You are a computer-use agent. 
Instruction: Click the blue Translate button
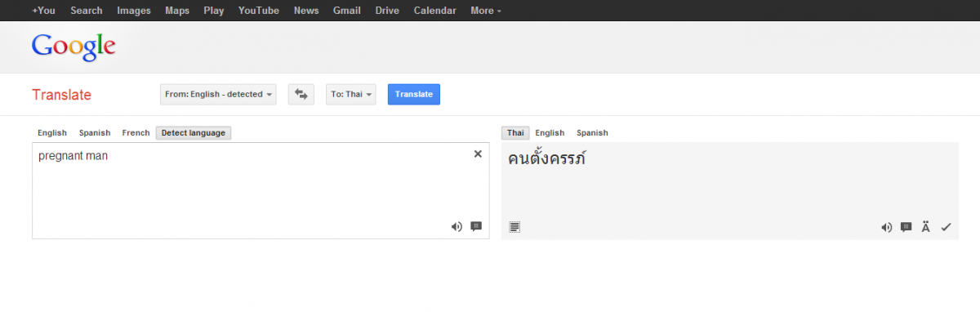point(414,95)
